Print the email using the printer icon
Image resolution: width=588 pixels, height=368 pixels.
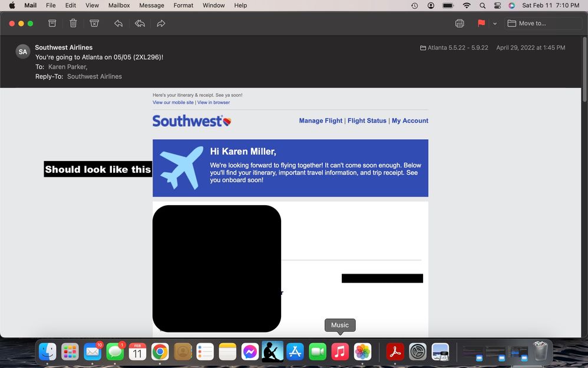click(460, 24)
